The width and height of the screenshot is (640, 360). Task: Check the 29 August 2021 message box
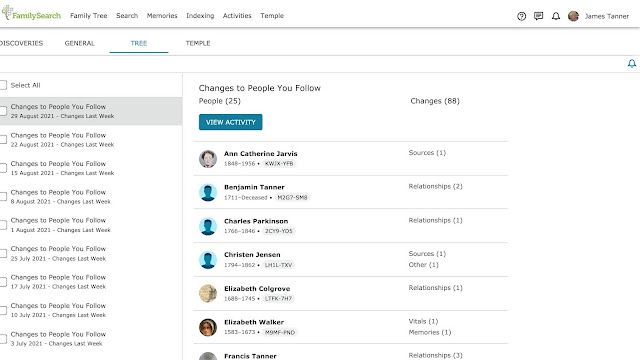pos(3,111)
